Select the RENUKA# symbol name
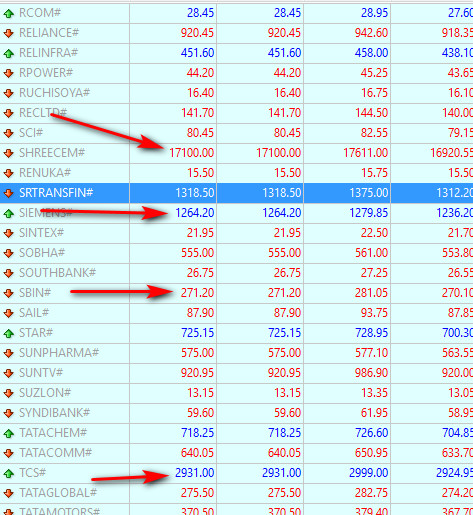This screenshot has height=515, width=473. 45,173
